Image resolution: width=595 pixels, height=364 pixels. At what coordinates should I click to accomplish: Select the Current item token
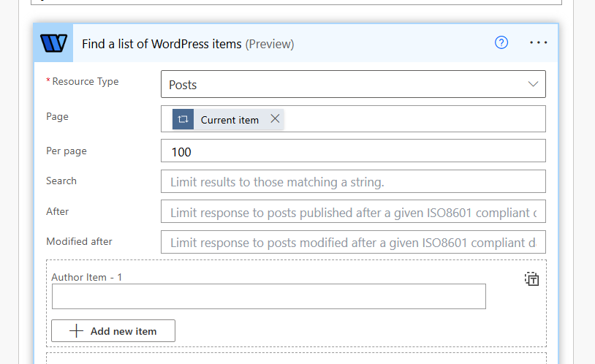[230, 120]
